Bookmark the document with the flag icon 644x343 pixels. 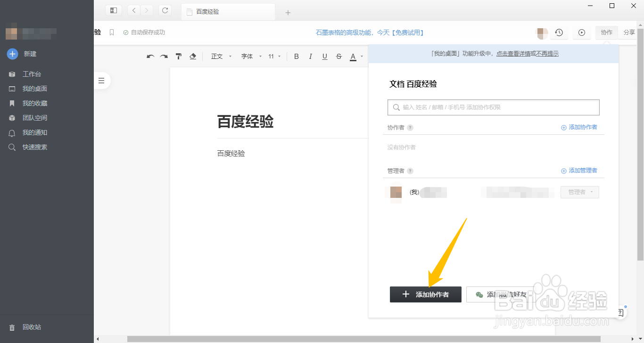tap(112, 33)
